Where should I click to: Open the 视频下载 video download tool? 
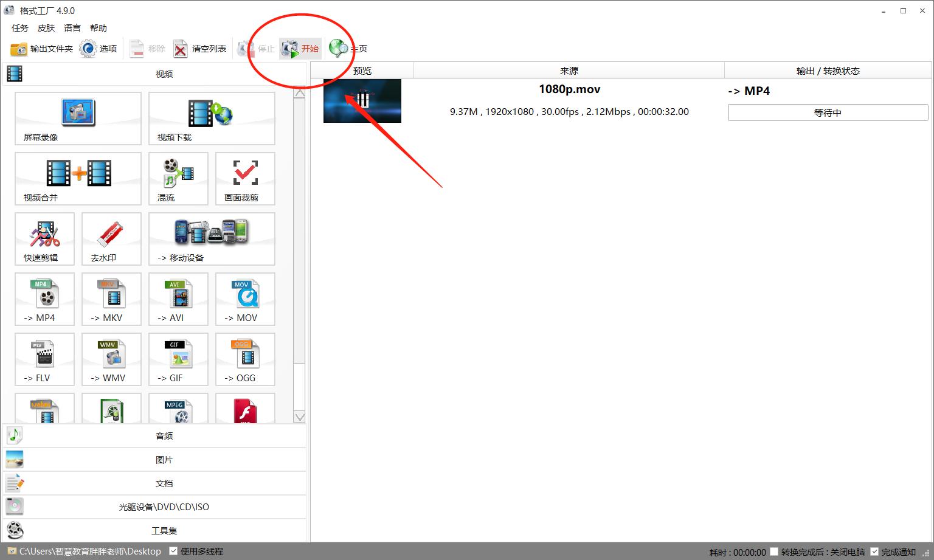pos(212,119)
